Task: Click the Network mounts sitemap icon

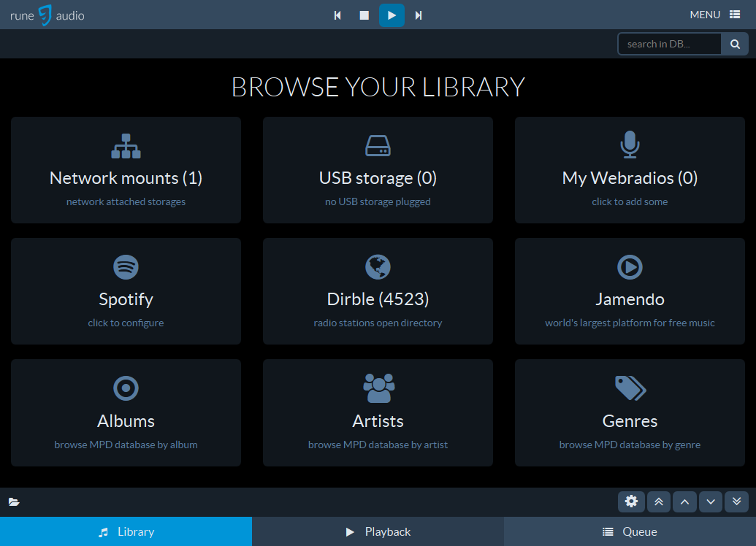Action: point(126,146)
